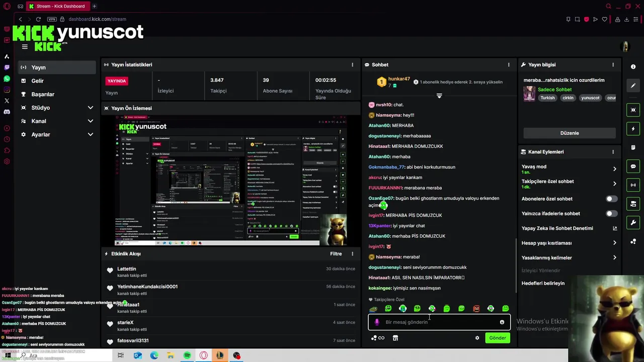Click the stream preview thumbnail
The width and height of the screenshot is (644, 362).
(231, 181)
